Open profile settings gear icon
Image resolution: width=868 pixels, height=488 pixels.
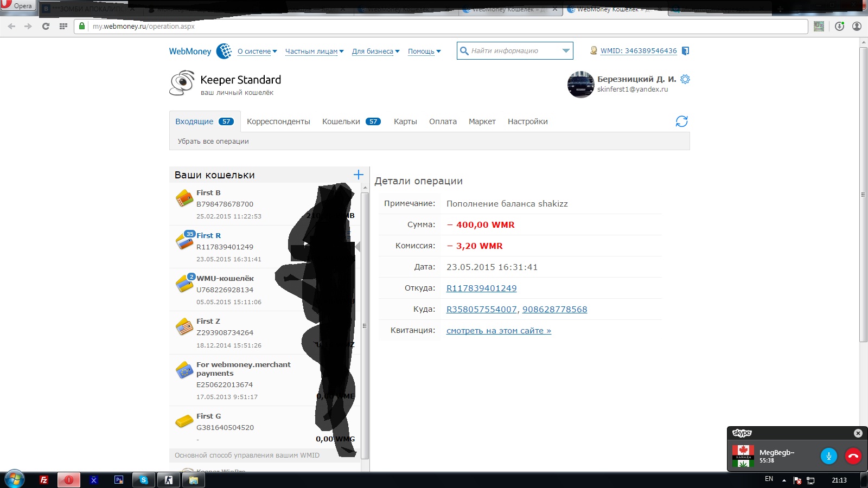[685, 79]
